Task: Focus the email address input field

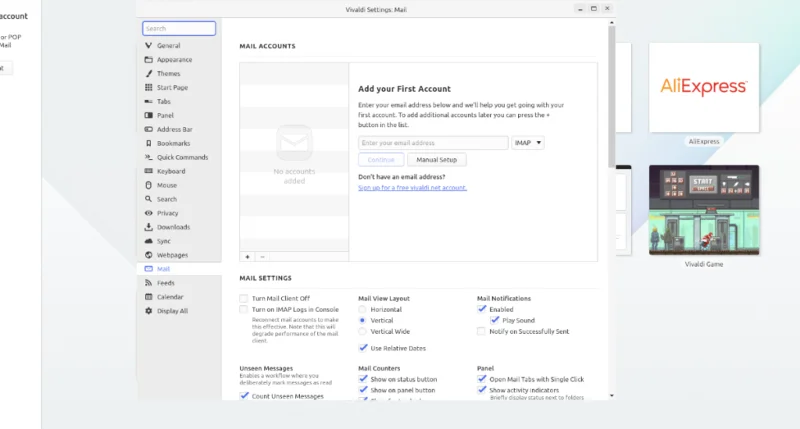Action: (433, 143)
